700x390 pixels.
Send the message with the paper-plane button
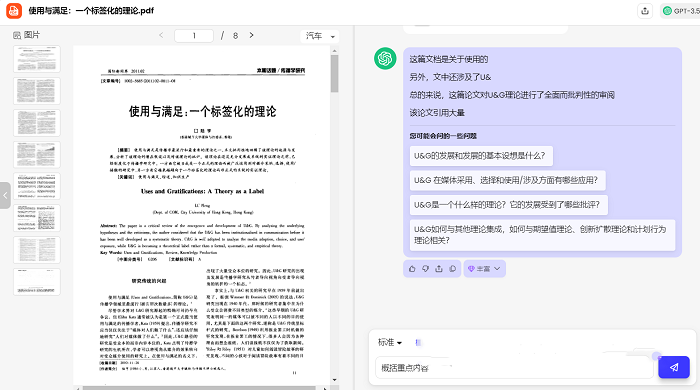(674, 367)
